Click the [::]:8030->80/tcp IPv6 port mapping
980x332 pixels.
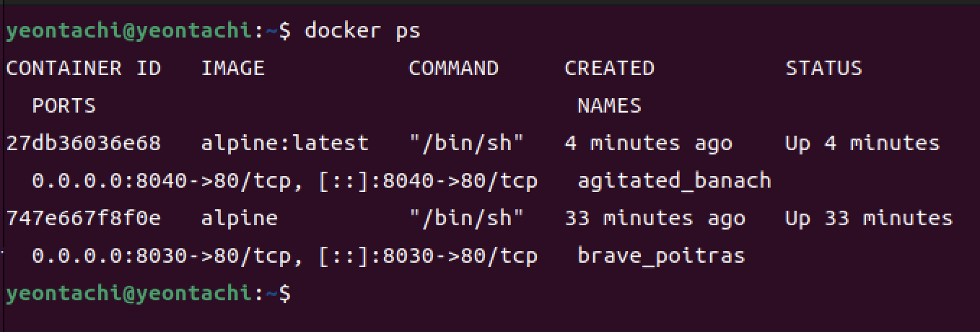428,255
